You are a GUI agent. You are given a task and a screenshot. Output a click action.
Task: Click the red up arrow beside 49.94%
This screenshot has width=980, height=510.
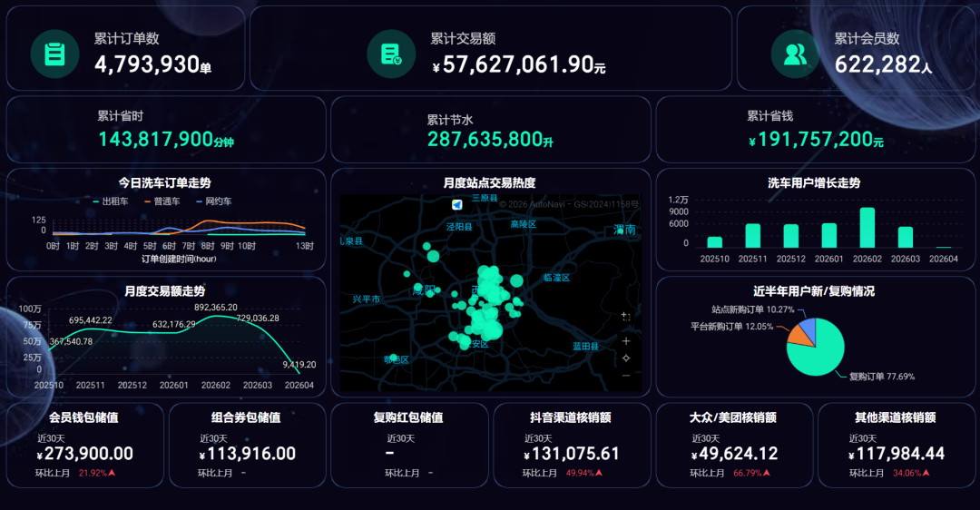tap(599, 473)
